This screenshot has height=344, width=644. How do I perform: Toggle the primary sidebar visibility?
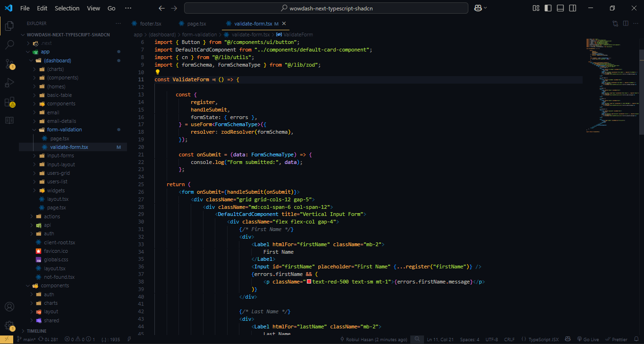click(548, 8)
